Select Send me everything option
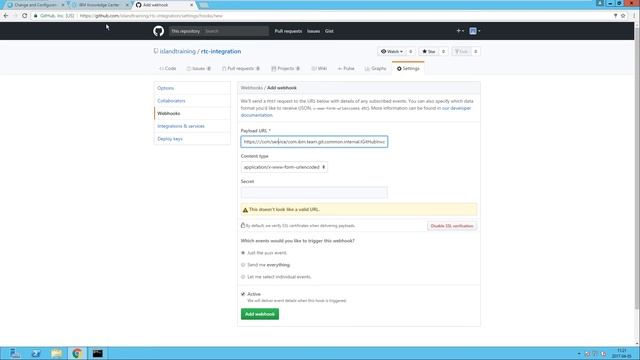 tap(243, 265)
